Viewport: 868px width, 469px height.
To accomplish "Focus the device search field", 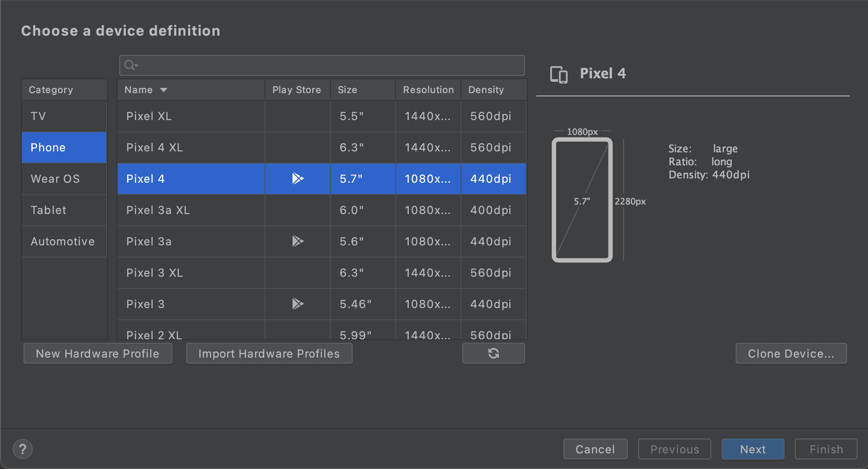I will 322,65.
